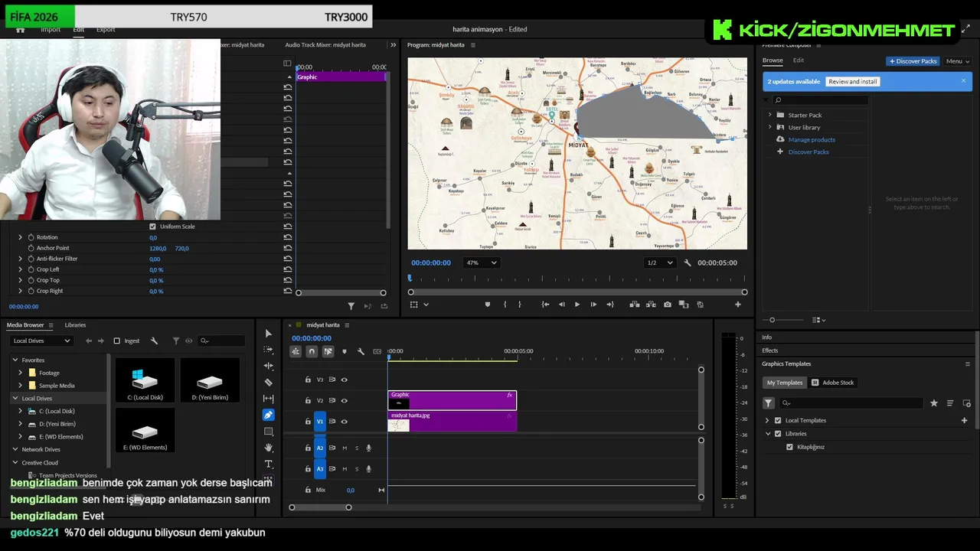
Task: Click the Comparison View icon
Action: point(684,305)
